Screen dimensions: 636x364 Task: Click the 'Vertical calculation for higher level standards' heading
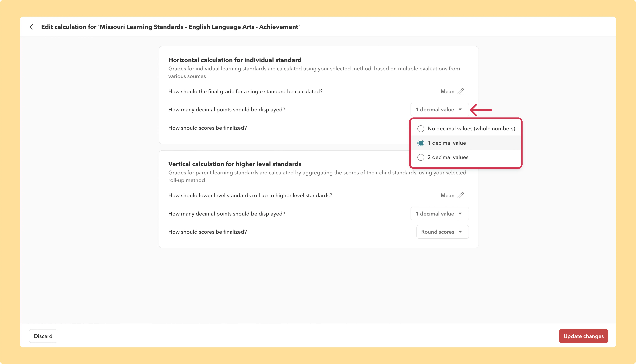[x=235, y=164]
